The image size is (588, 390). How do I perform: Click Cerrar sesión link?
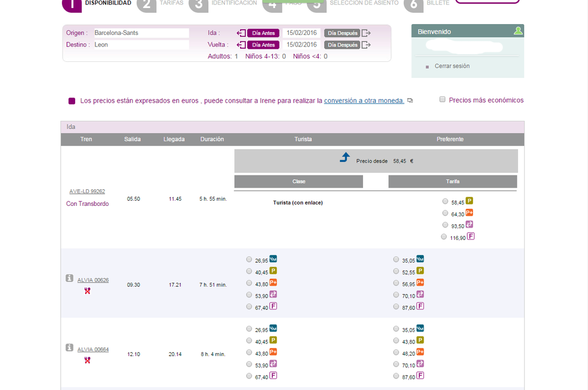pyautogui.click(x=452, y=66)
